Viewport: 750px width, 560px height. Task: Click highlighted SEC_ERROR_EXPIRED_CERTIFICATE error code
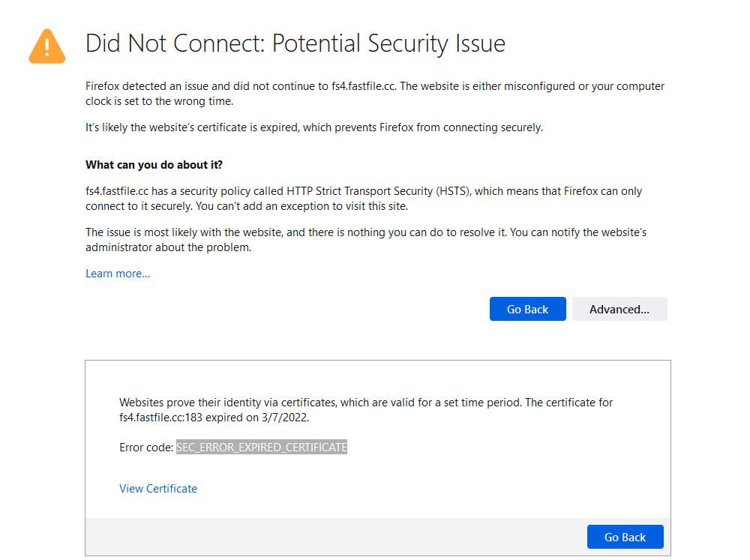click(x=262, y=447)
